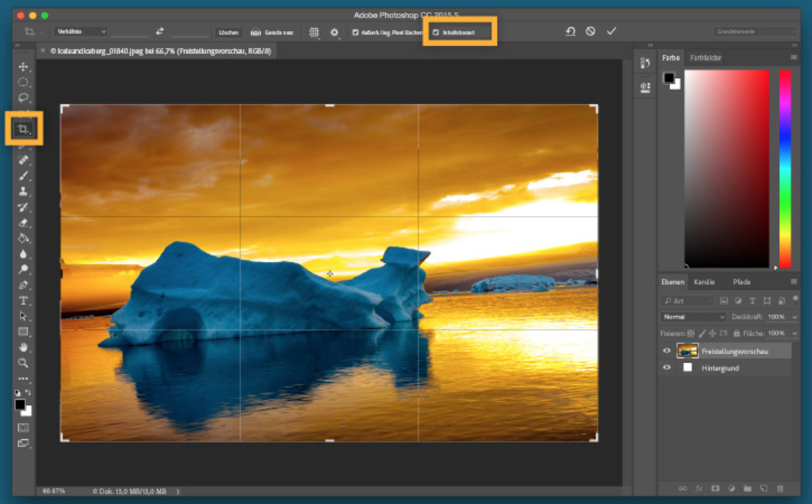
Task: Select the Move tool
Action: pyautogui.click(x=23, y=66)
